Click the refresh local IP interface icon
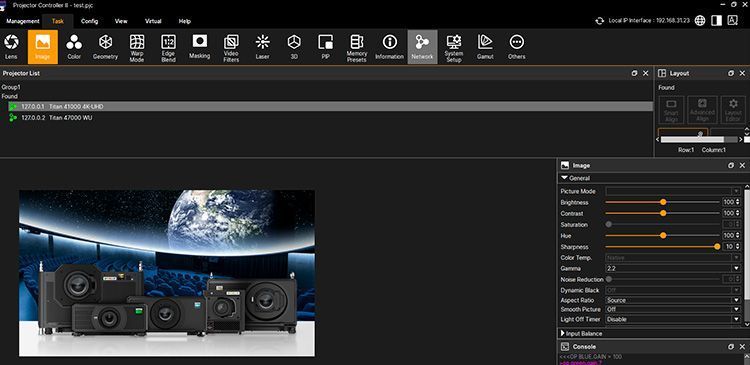The height and width of the screenshot is (365, 750). click(599, 21)
